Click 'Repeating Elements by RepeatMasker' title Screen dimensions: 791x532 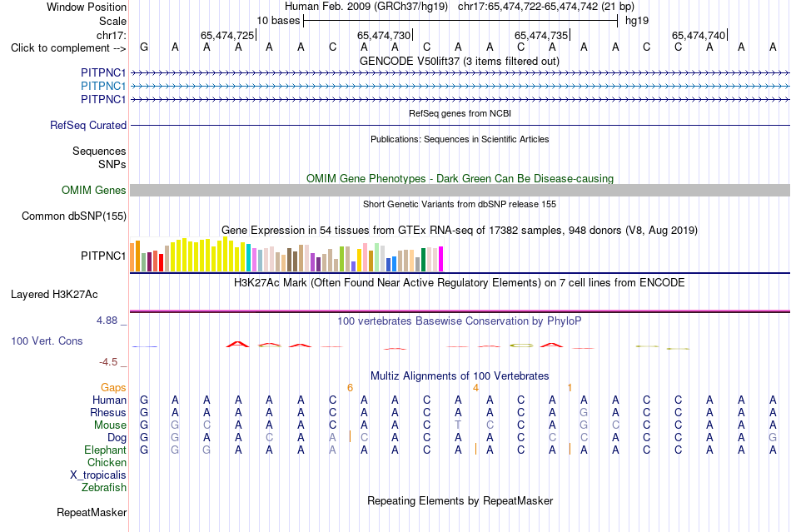pos(460,500)
